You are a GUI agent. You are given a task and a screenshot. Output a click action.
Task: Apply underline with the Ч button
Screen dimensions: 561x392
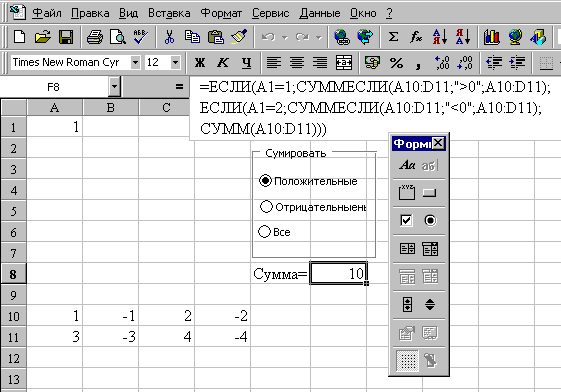point(246,63)
